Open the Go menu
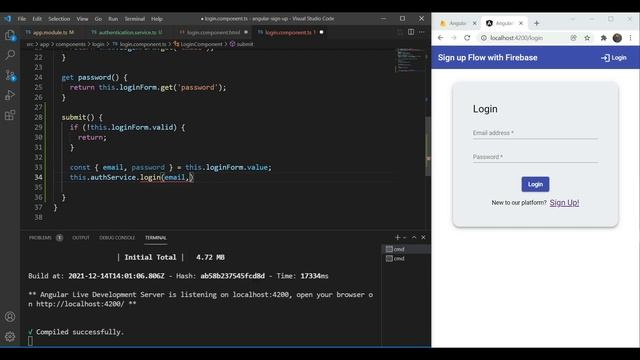 click(98, 19)
